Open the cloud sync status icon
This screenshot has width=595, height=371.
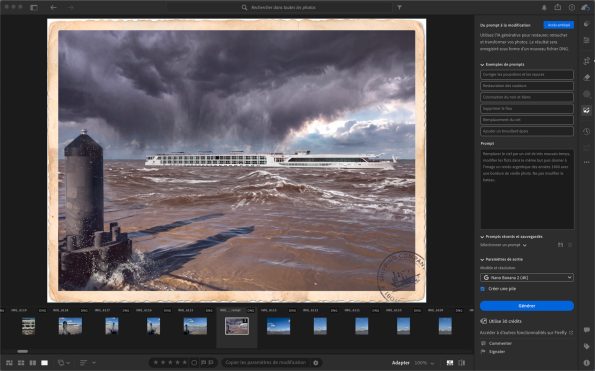pyautogui.click(x=586, y=7)
